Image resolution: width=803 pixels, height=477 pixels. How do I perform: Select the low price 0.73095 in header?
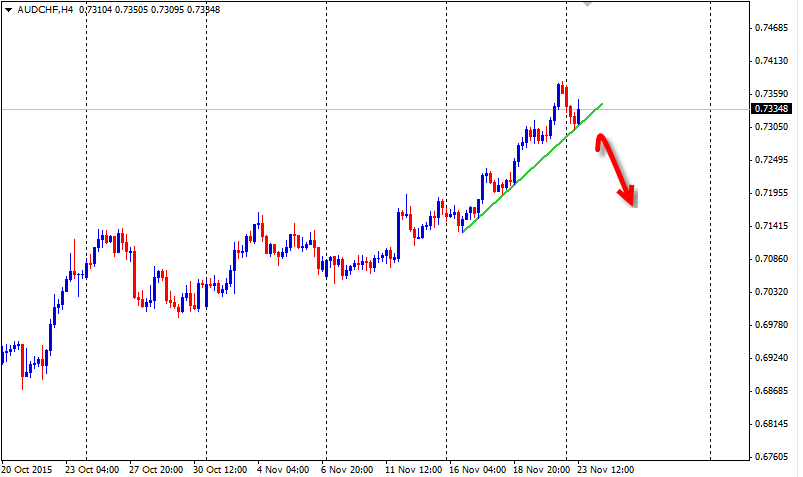[167, 9]
